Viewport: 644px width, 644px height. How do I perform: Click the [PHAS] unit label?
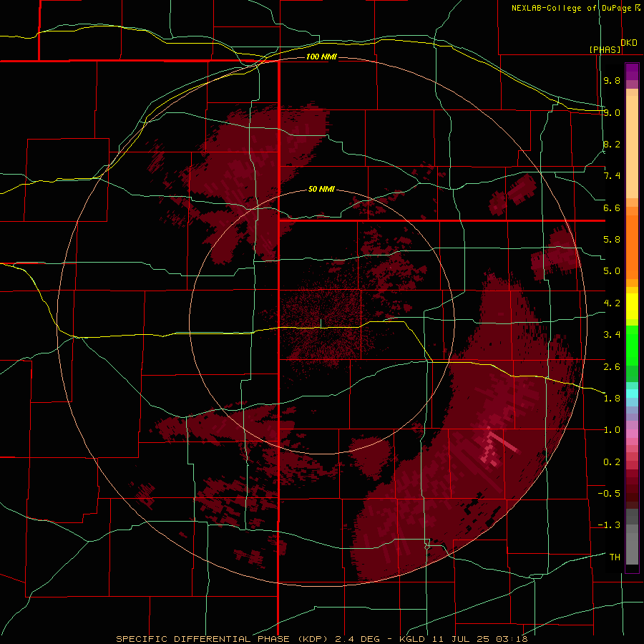pos(605,49)
